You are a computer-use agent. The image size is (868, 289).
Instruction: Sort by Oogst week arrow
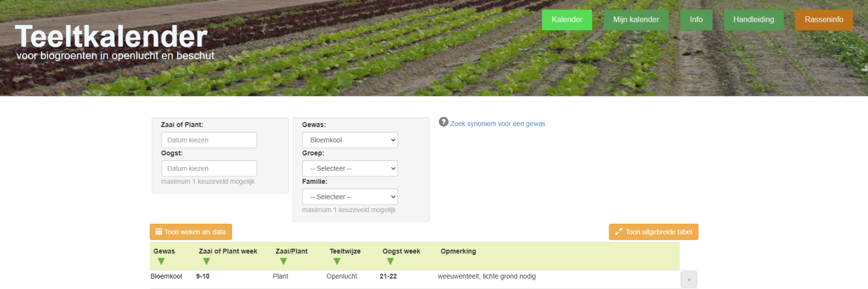click(391, 261)
